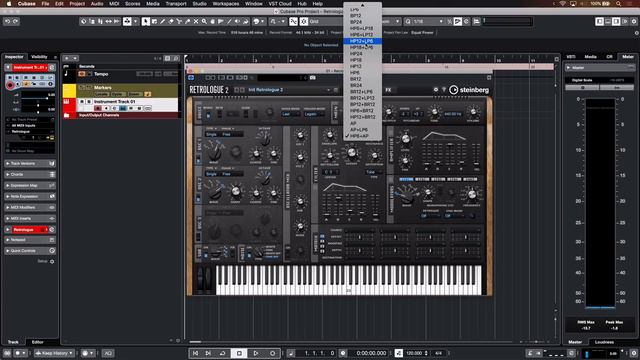Screen dimensions: 640x360
Task: Toggle record enable on Instrument Track 01
Action: point(98,108)
